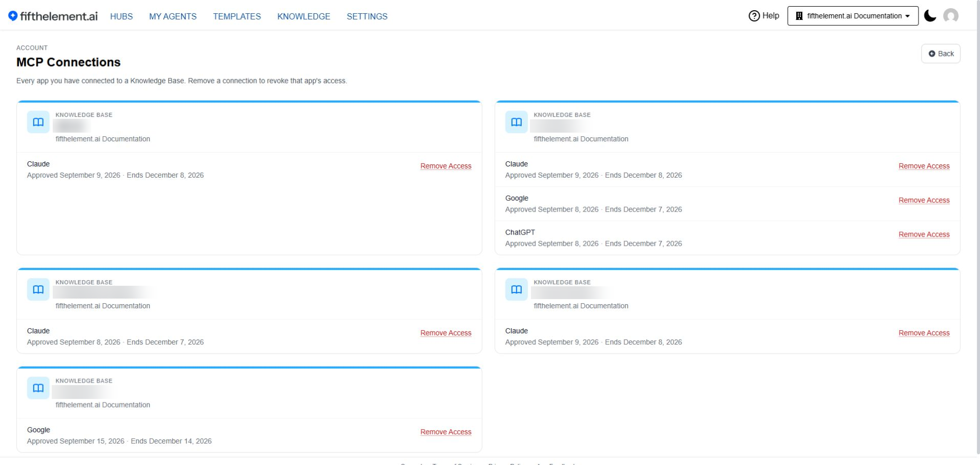Select the ChatGPT connection name
Screen dimensions: 980x465
tap(520, 233)
